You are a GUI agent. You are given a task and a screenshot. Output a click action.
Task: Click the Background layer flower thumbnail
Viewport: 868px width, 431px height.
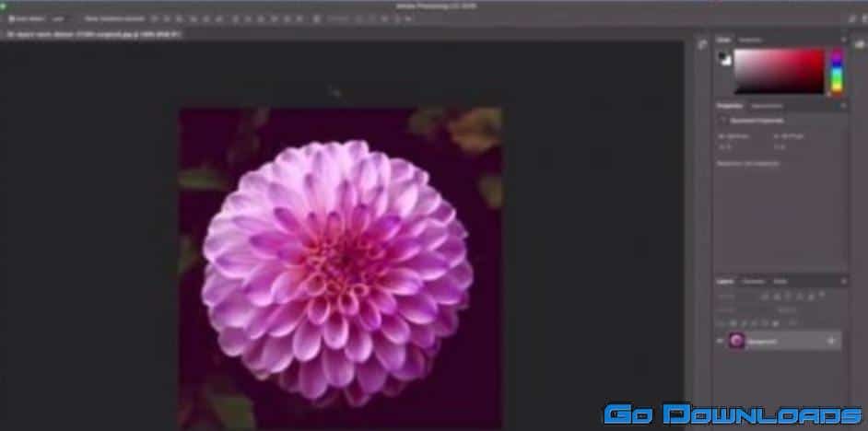737,341
